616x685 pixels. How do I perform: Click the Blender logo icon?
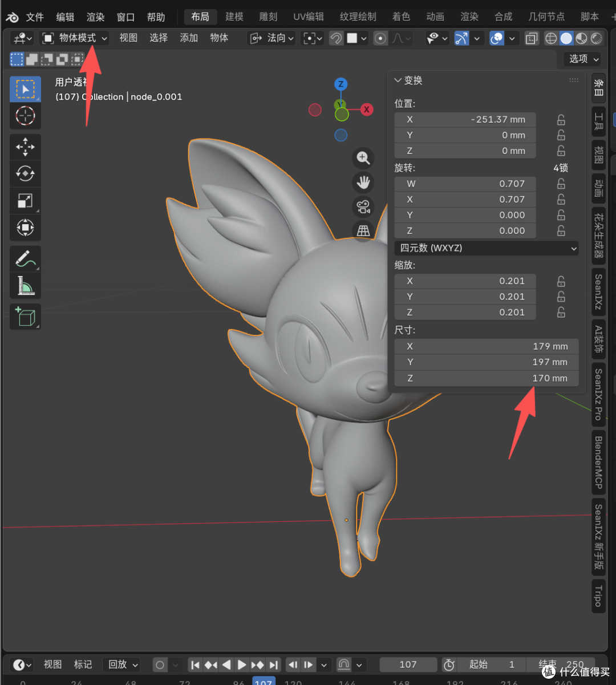click(13, 17)
